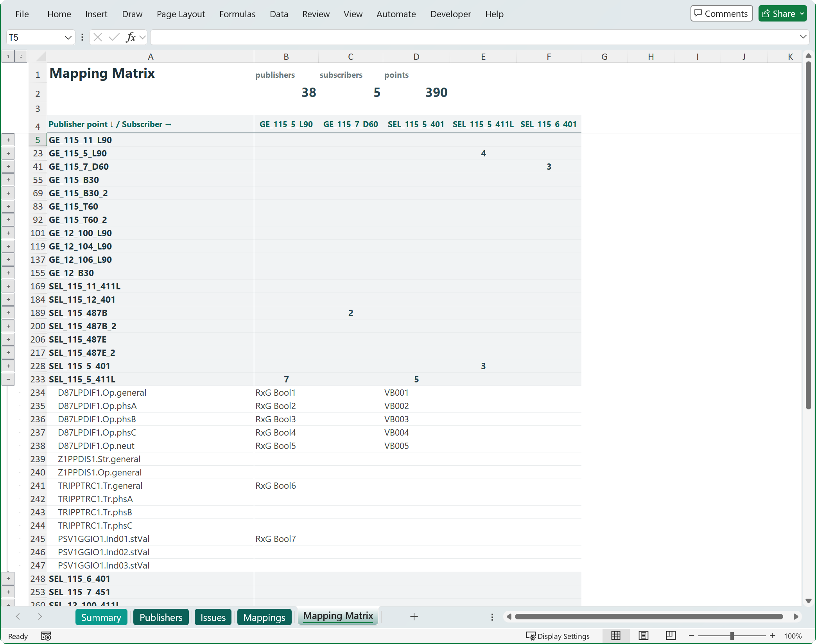
Task: Expand group SEL_115_6_401
Action: point(8,579)
